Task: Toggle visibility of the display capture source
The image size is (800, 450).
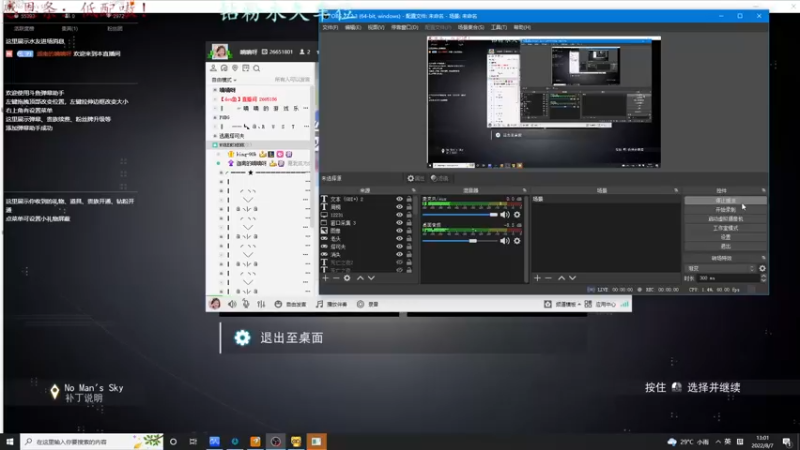Action: pyautogui.click(x=399, y=215)
